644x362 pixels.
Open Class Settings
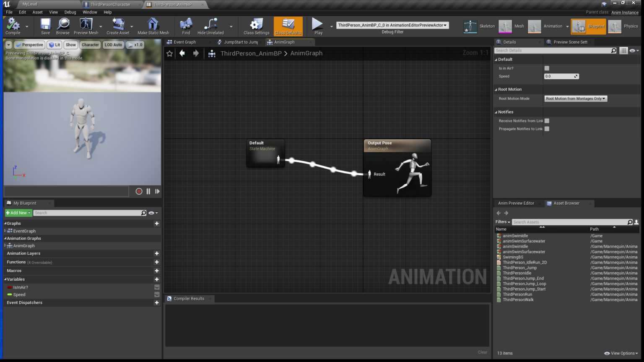[x=256, y=26]
